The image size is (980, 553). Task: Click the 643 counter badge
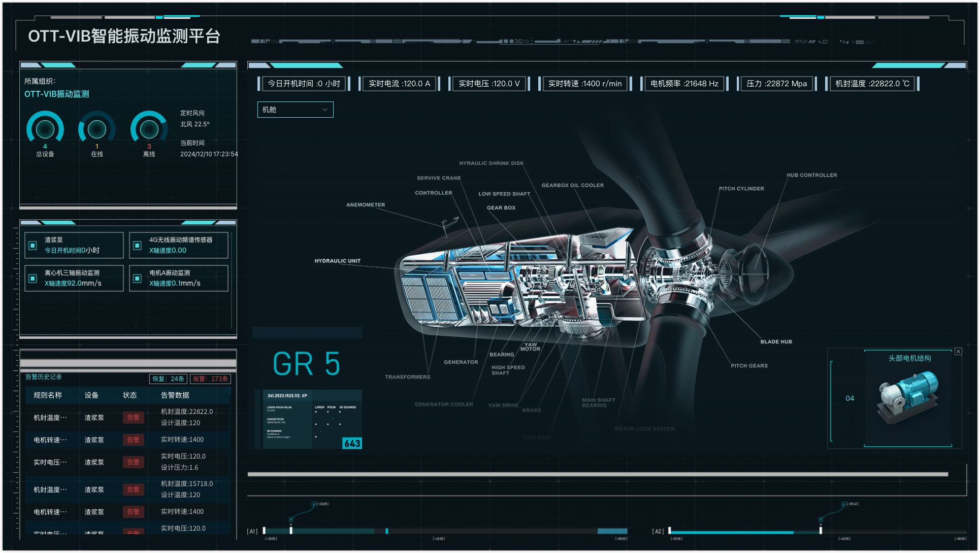click(x=352, y=443)
